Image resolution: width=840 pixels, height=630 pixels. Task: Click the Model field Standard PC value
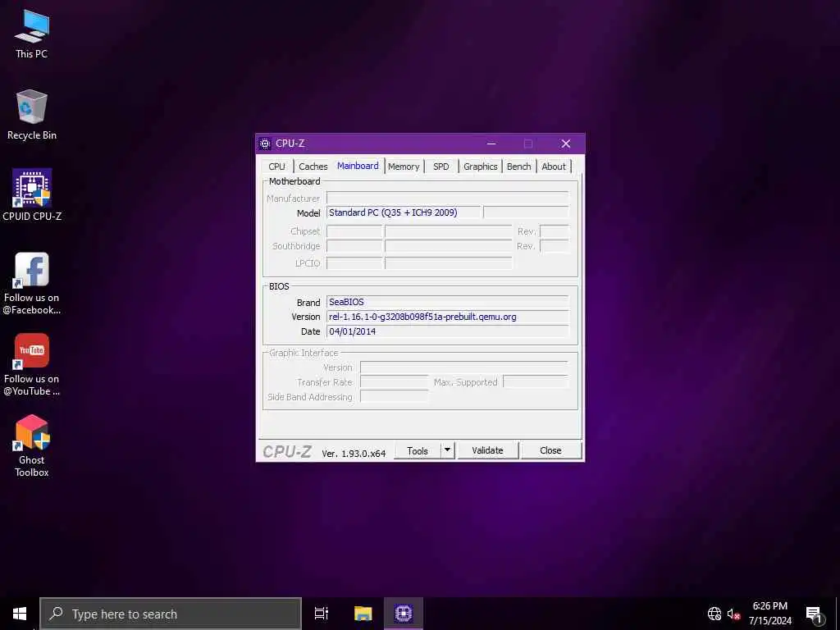pyautogui.click(x=404, y=212)
